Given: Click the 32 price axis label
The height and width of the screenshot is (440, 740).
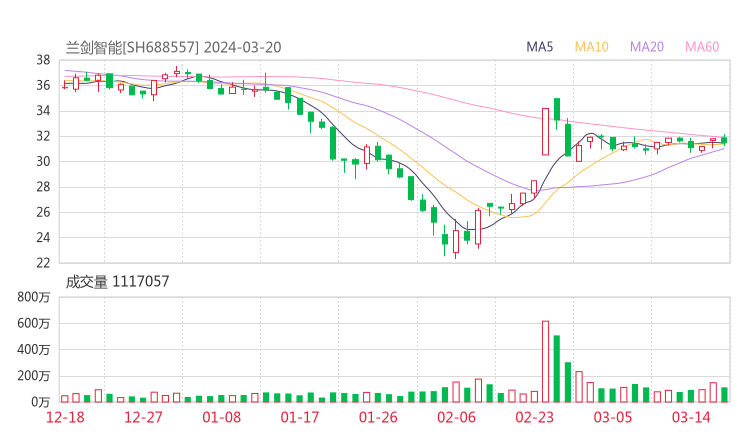Looking at the screenshot, I should pos(43,136).
